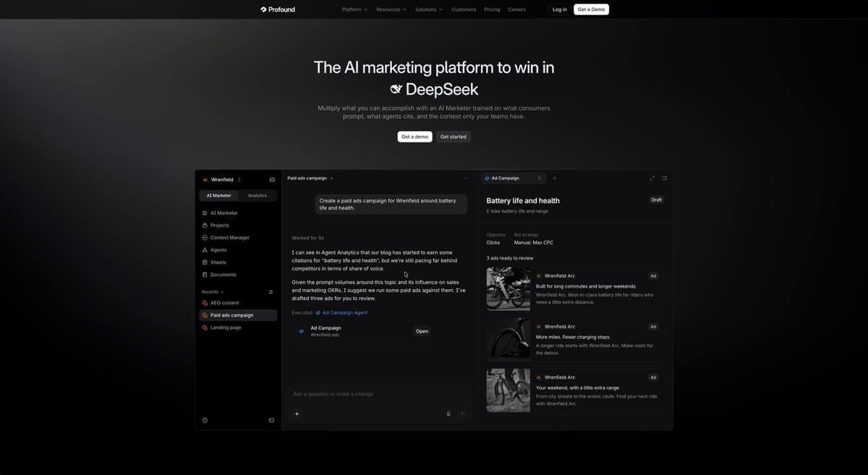This screenshot has height=475, width=868.
Task: Click Ad badge on 'More miles' ad
Action: tap(653, 327)
